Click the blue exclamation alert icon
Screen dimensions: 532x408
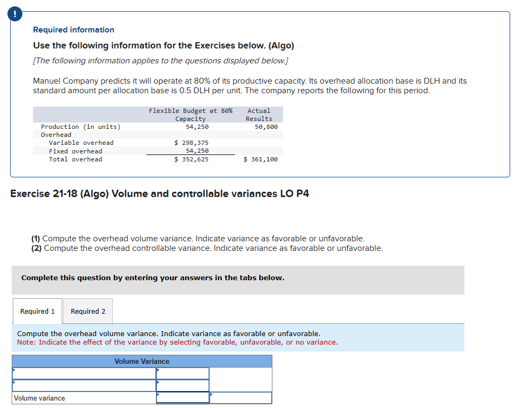pos(14,14)
